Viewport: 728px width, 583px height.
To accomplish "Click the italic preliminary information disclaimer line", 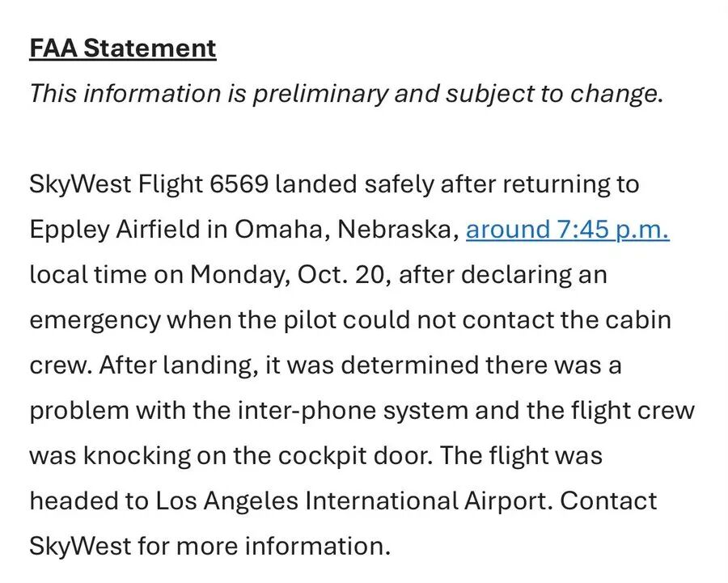I will click(x=346, y=94).
